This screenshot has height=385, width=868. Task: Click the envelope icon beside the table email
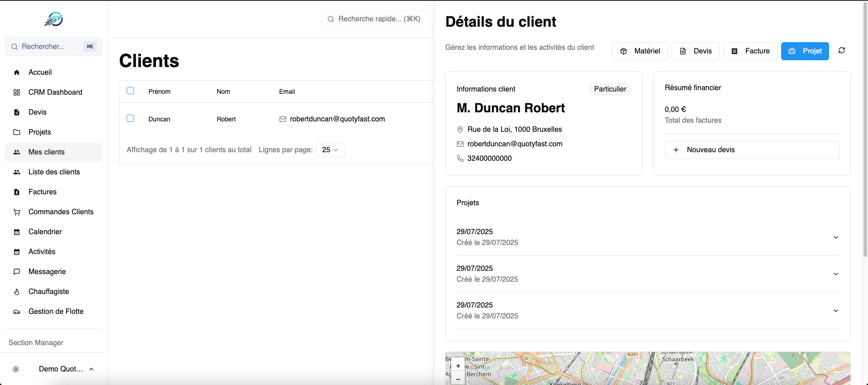pos(283,119)
